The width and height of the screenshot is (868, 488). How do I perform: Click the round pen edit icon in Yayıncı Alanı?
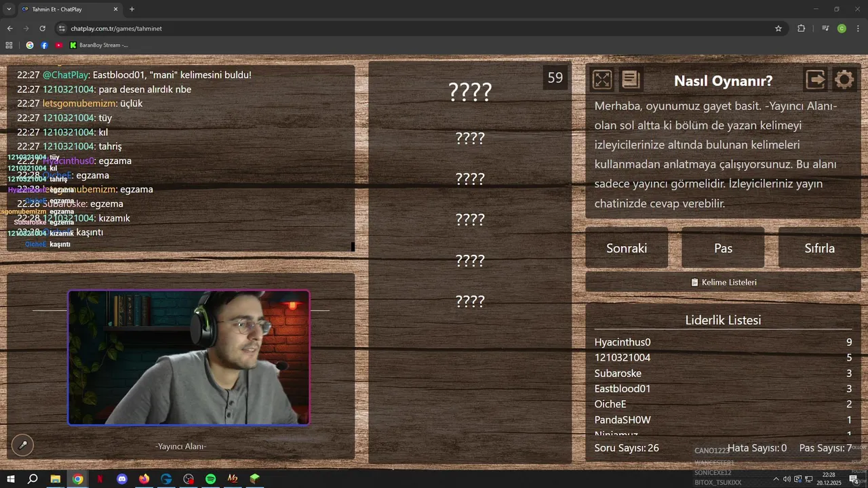(22, 445)
